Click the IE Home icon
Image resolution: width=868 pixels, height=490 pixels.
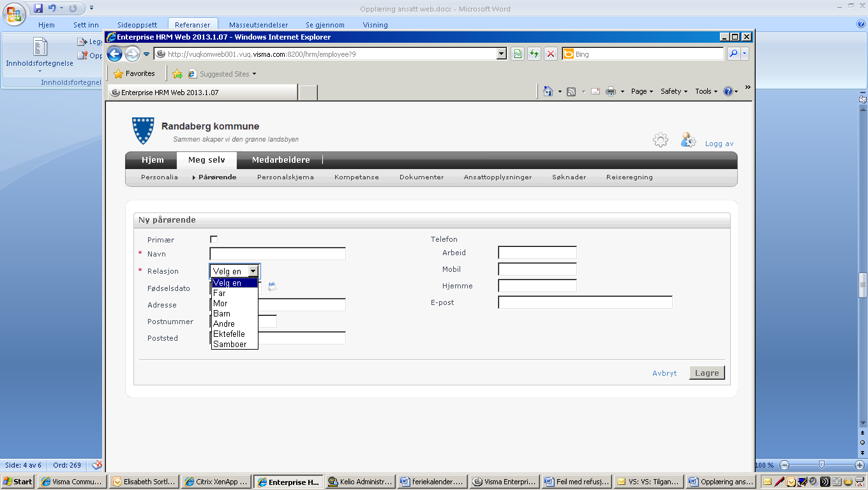click(x=548, y=91)
